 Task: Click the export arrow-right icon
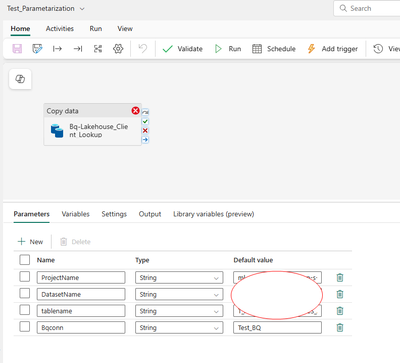[57, 49]
